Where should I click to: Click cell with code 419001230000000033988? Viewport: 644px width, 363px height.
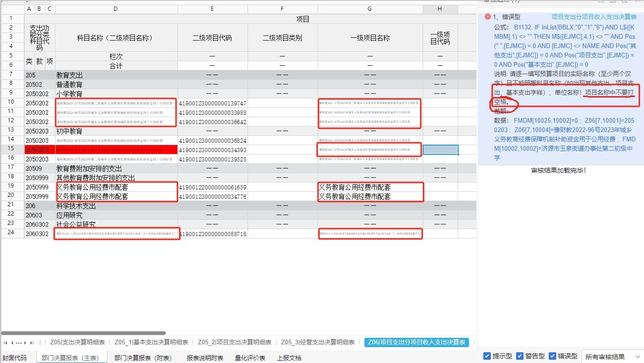(x=212, y=112)
